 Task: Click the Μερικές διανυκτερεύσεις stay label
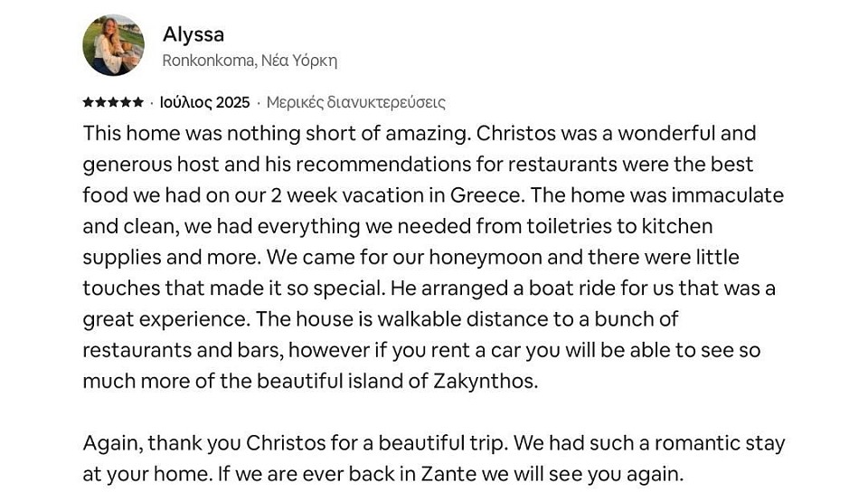pos(356,102)
